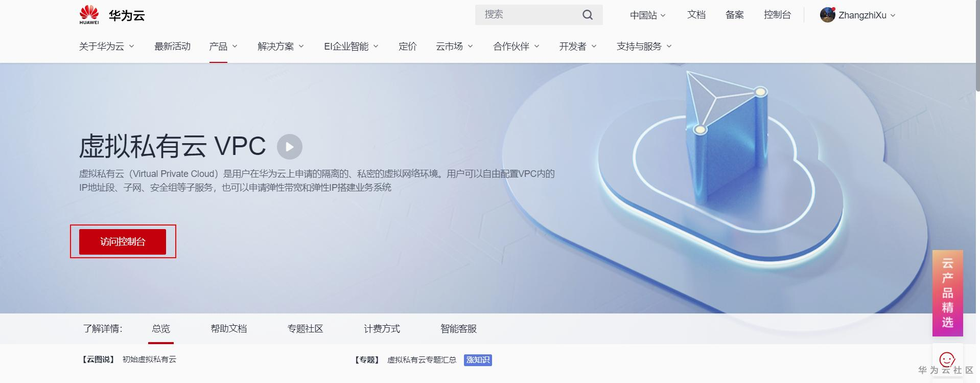Click the 华为云 brand name
Screen dimensions: 980x383
click(x=127, y=16)
